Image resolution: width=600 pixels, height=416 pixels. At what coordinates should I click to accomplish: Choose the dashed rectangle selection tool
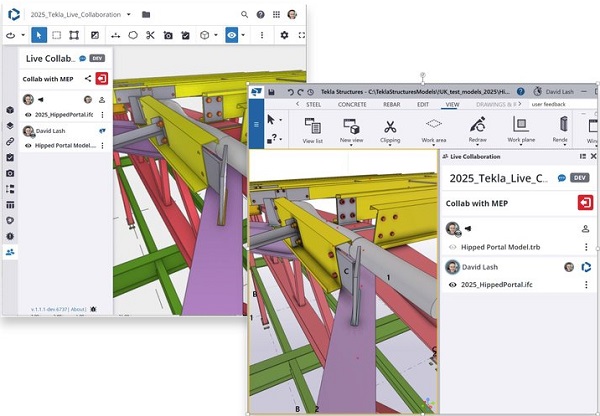pyautogui.click(x=57, y=35)
